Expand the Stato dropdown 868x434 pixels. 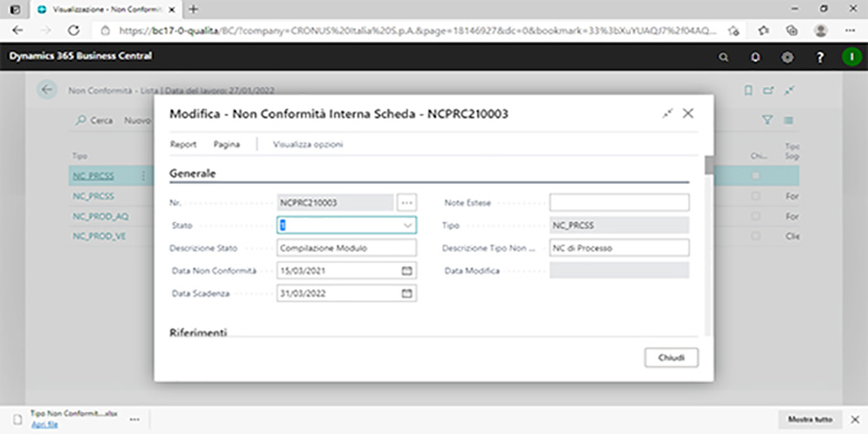(407, 225)
